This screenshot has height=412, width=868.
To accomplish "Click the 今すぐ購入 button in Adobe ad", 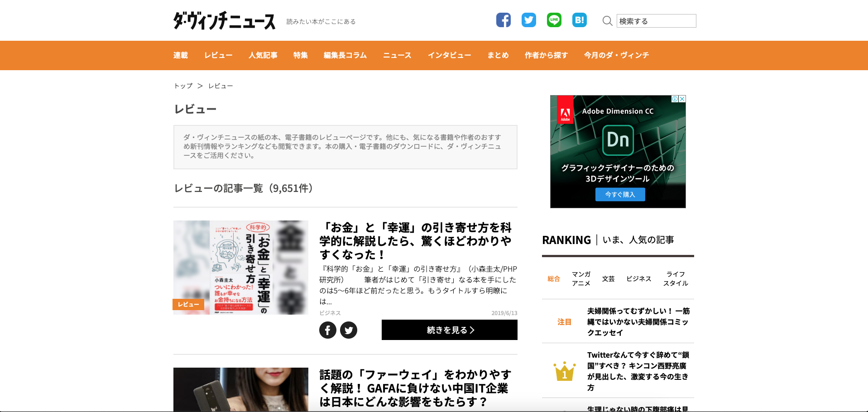I will click(620, 194).
